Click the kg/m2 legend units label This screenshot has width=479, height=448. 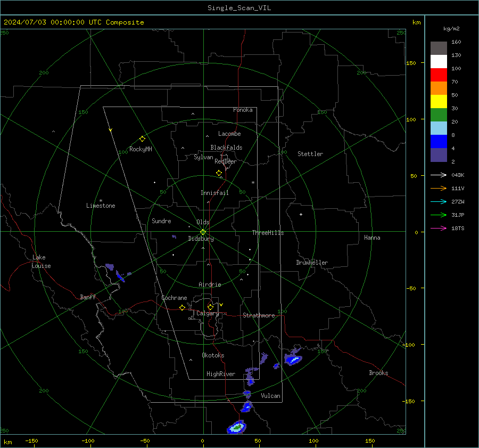click(x=451, y=29)
